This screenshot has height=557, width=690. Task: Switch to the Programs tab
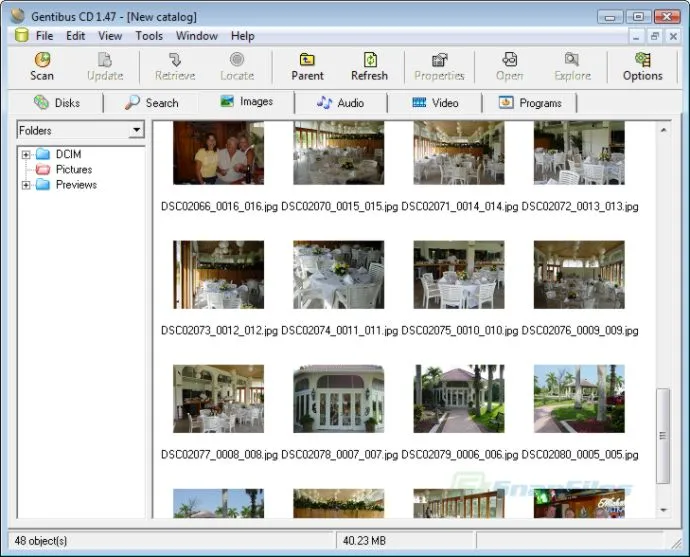pyautogui.click(x=530, y=103)
